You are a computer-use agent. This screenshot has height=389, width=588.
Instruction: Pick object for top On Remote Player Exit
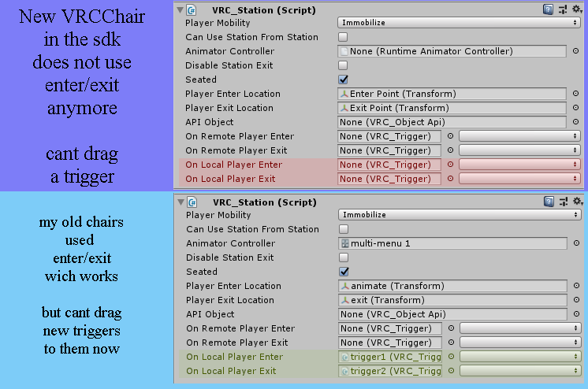(x=450, y=150)
